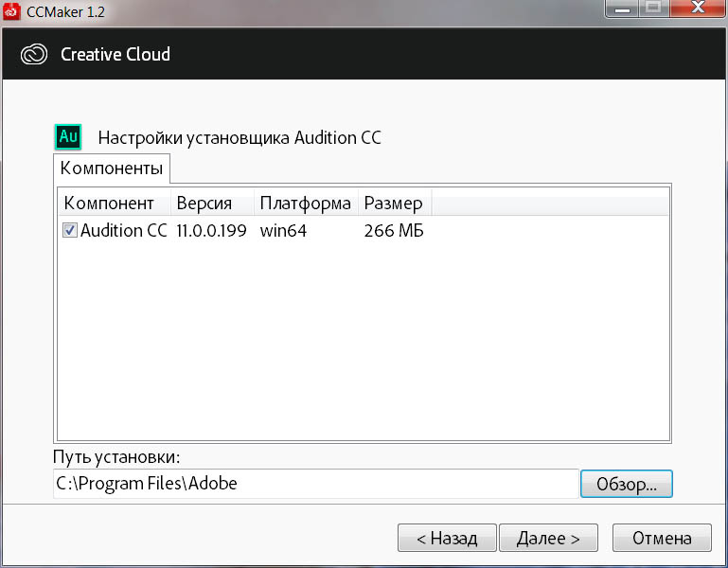Close the CCMaker window

tap(698, 8)
